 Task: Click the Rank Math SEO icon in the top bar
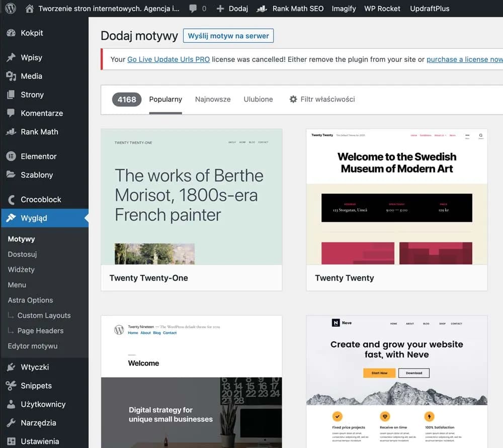262,9
